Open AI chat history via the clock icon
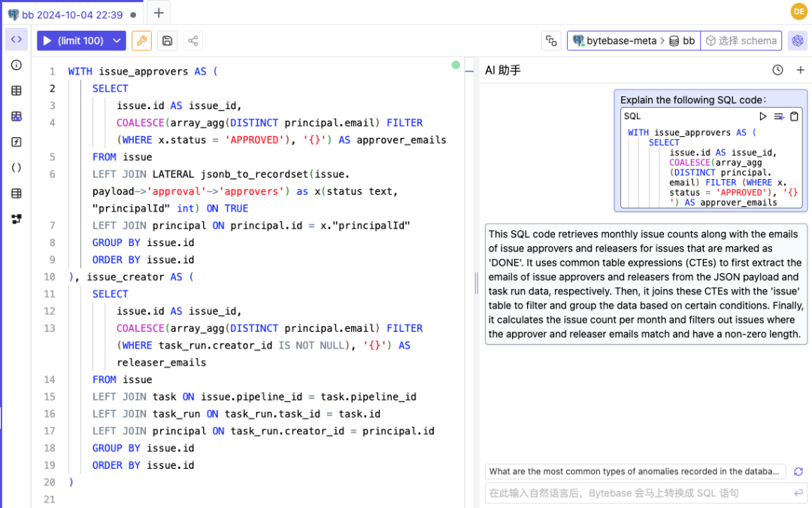This screenshot has width=812, height=508. coord(777,69)
